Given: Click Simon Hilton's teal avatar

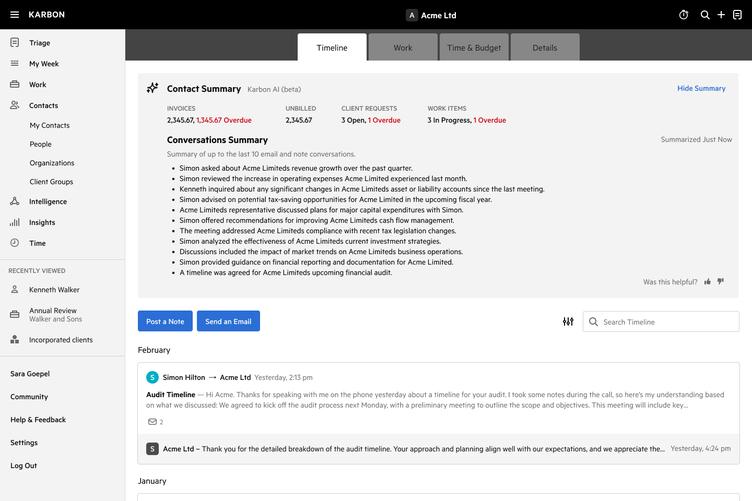Looking at the screenshot, I should (153, 377).
